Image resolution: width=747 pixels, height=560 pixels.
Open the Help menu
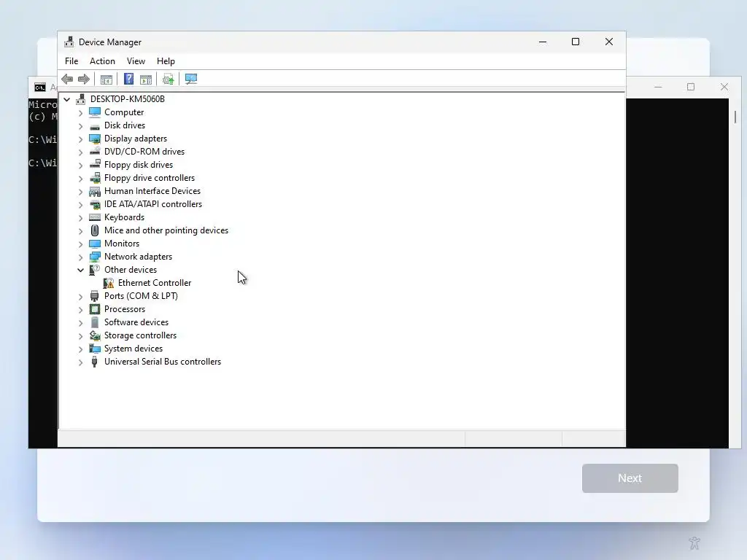pyautogui.click(x=166, y=61)
